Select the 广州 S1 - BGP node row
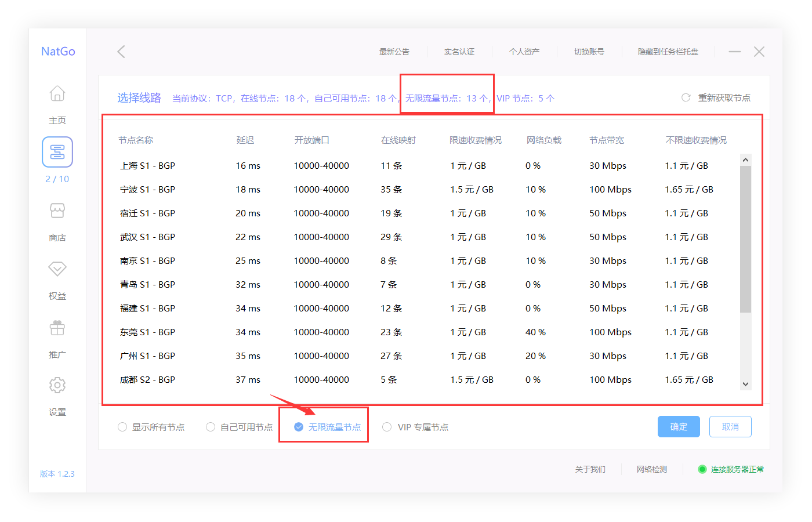Screen dimensions: 812x522 point(426,356)
